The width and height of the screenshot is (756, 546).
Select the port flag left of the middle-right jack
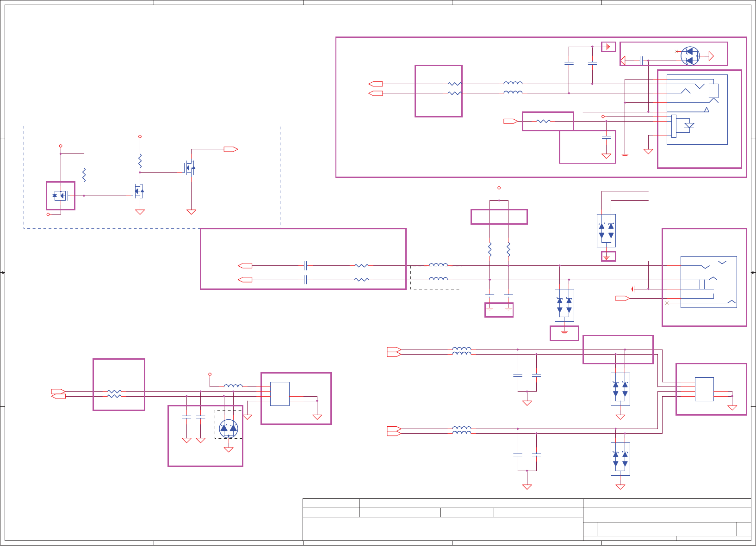point(622,299)
